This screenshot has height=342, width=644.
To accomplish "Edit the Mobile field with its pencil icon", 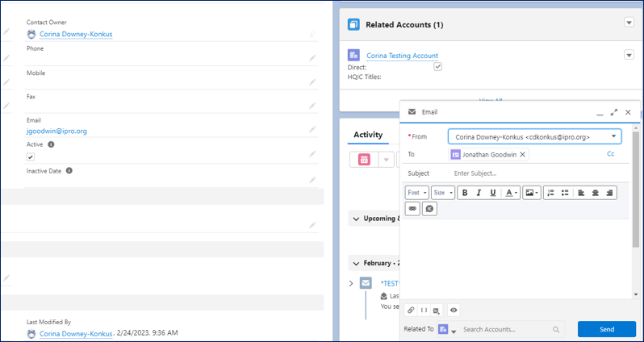I will 312,82.
